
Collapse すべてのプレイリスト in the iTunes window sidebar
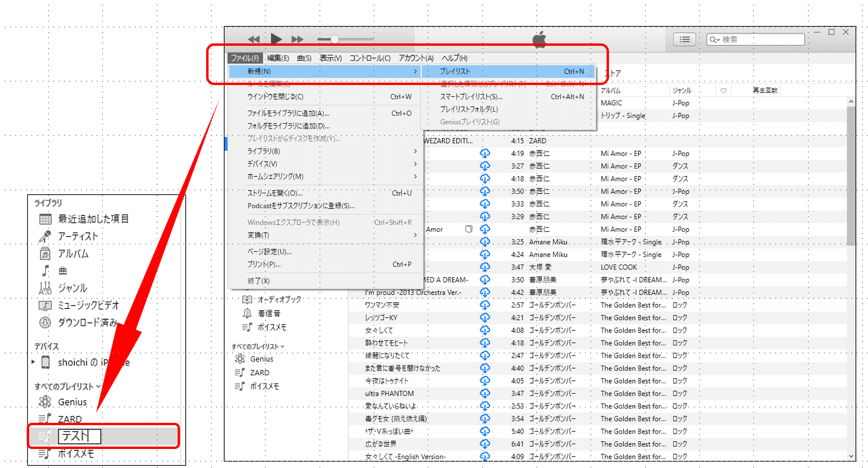pyautogui.click(x=282, y=346)
